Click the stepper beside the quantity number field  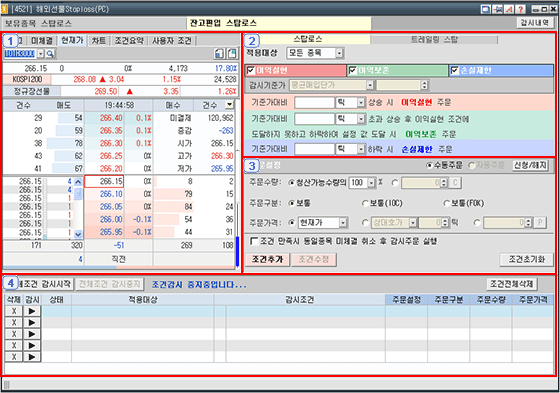(444, 183)
